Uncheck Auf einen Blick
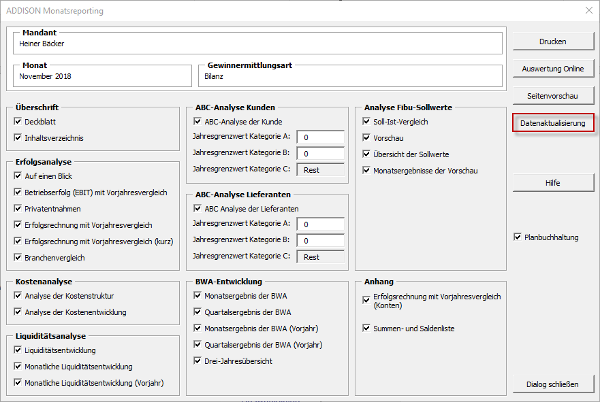 18,176
